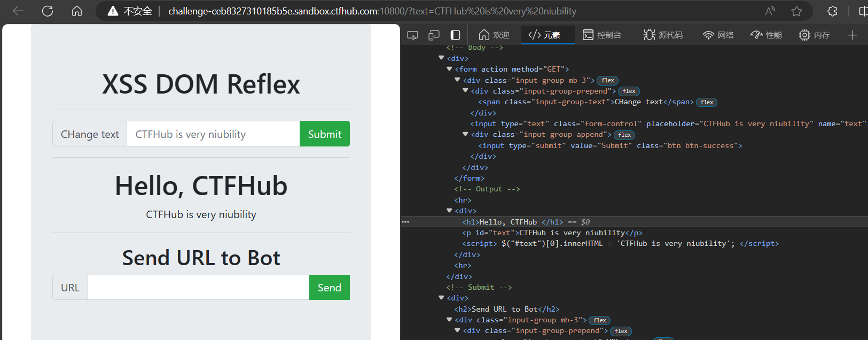
Task: Open the Memory (内存) tab
Action: [x=814, y=35]
